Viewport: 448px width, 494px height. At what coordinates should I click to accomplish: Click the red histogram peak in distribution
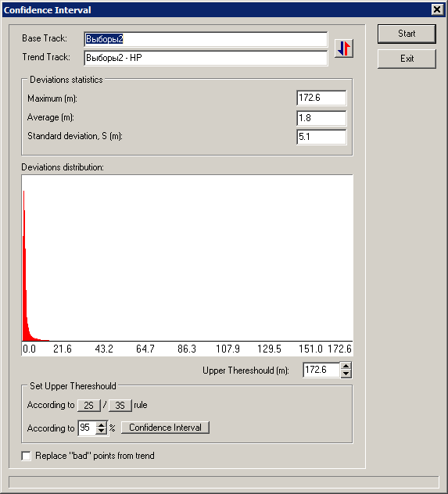click(24, 266)
